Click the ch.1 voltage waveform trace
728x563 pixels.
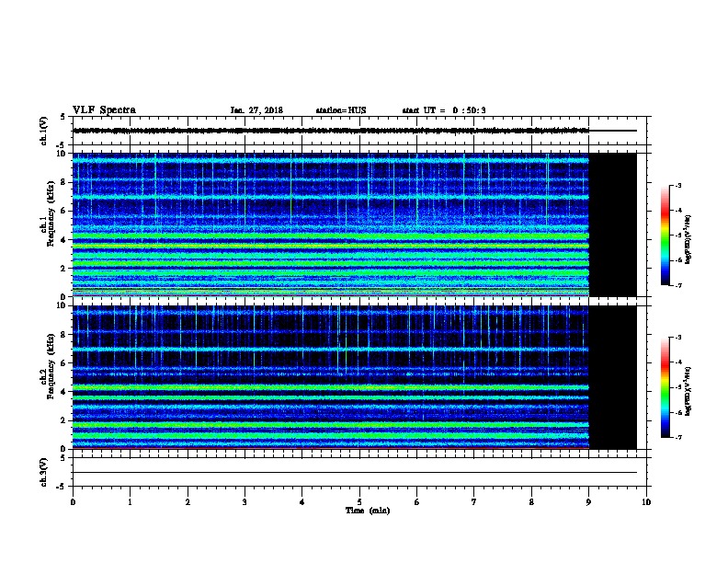click(331, 131)
